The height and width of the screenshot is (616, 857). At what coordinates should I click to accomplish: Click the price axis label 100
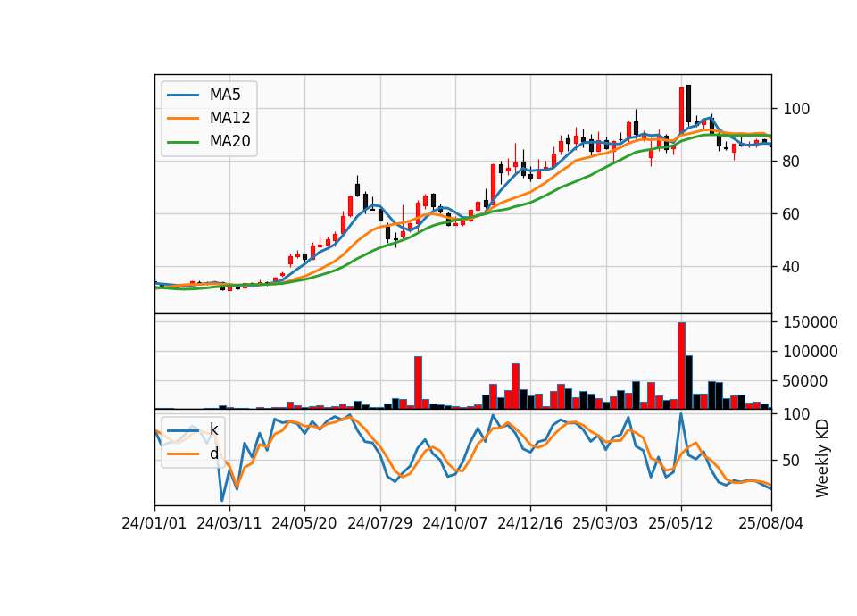(x=796, y=109)
